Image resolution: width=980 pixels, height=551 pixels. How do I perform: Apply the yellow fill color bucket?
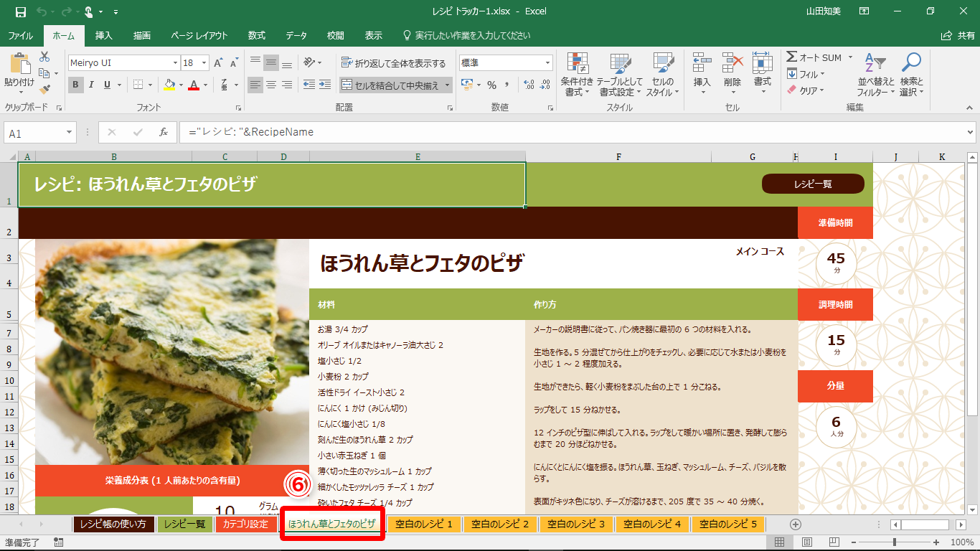(169, 85)
